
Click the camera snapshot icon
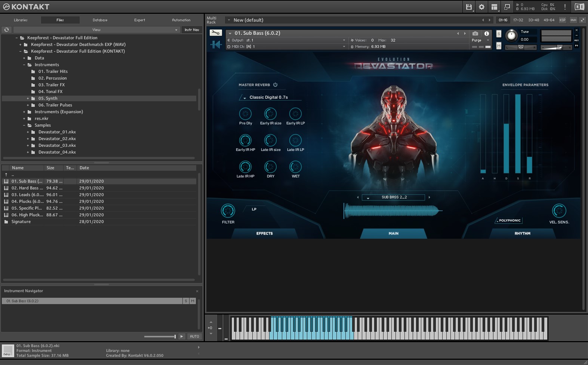(x=475, y=33)
